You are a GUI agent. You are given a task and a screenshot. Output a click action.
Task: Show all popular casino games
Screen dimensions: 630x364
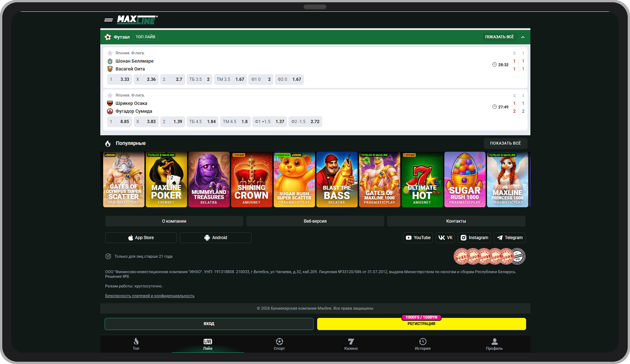[506, 143]
